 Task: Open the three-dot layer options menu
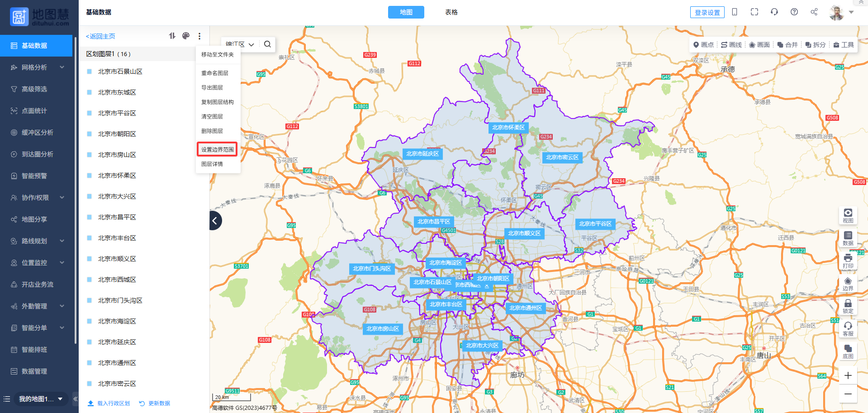pos(199,36)
